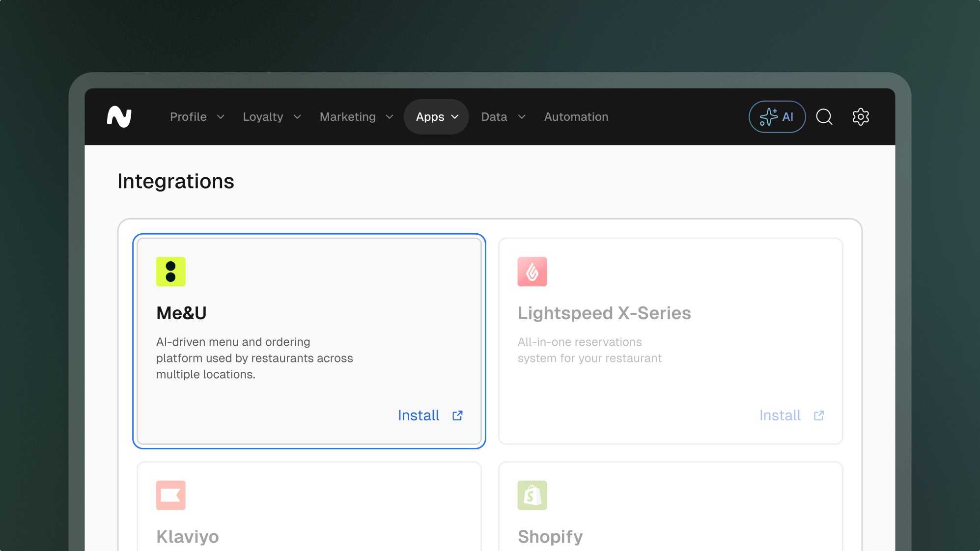Click the Lightspeed X-Series flame icon

(x=532, y=272)
